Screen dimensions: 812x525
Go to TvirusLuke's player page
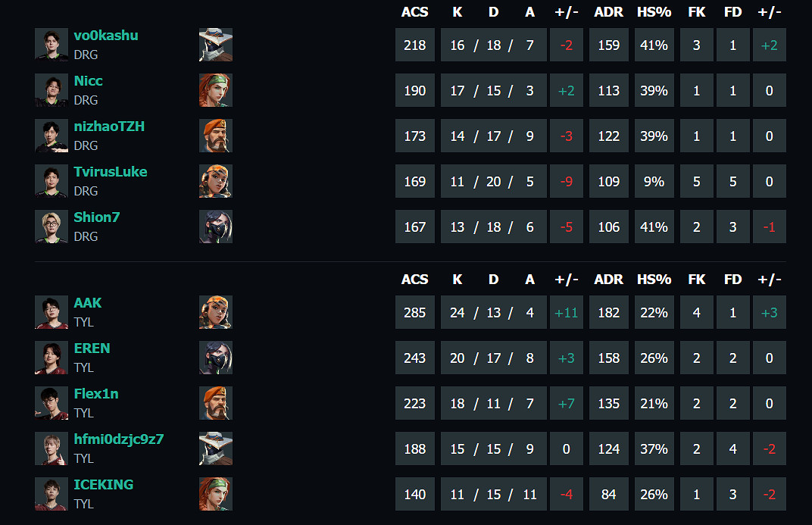tap(111, 172)
